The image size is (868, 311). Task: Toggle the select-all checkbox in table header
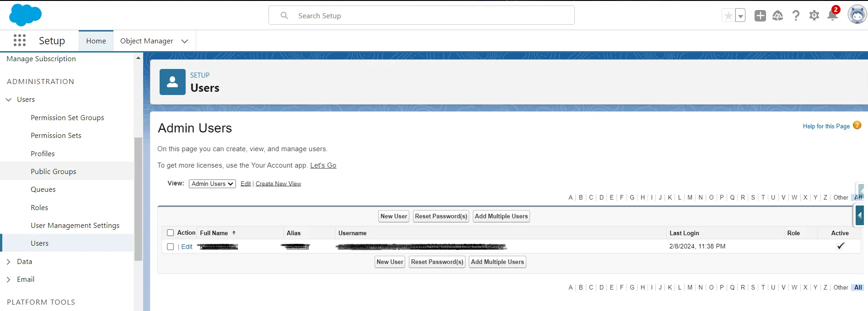[x=171, y=233]
